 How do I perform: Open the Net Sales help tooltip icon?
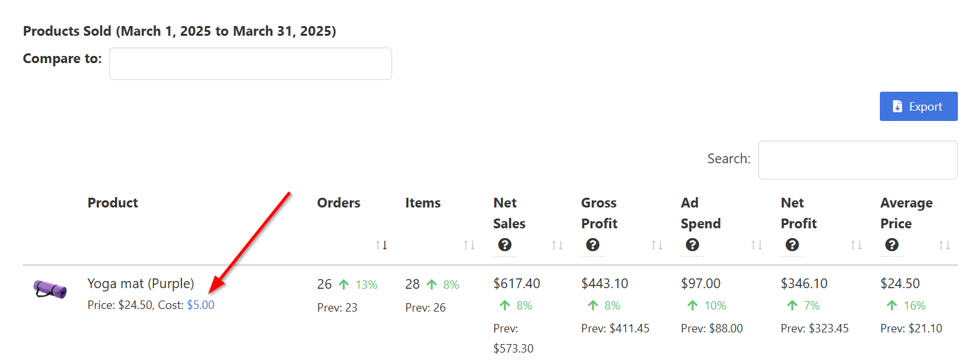tap(504, 245)
